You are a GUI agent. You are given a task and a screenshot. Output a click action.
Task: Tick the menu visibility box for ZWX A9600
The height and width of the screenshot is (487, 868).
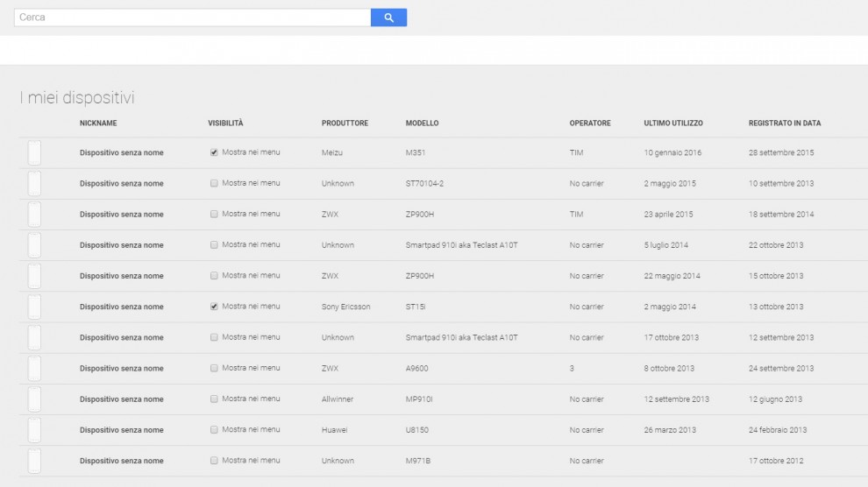[214, 369]
